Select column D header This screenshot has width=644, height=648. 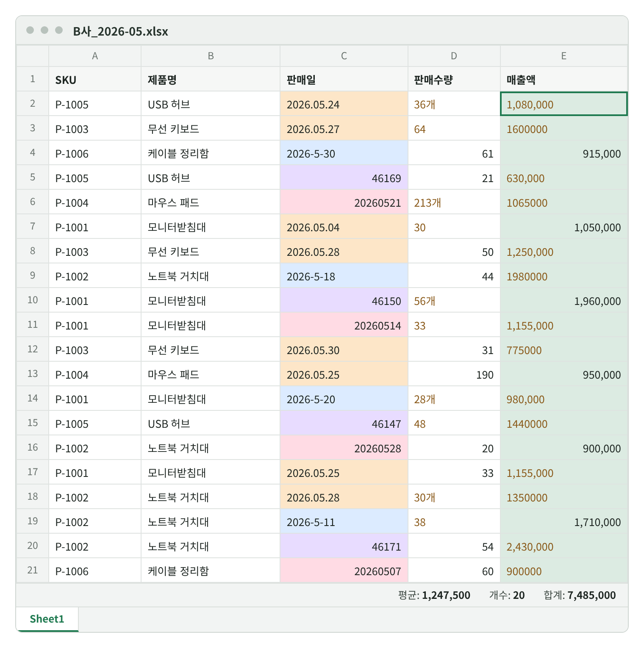click(454, 56)
